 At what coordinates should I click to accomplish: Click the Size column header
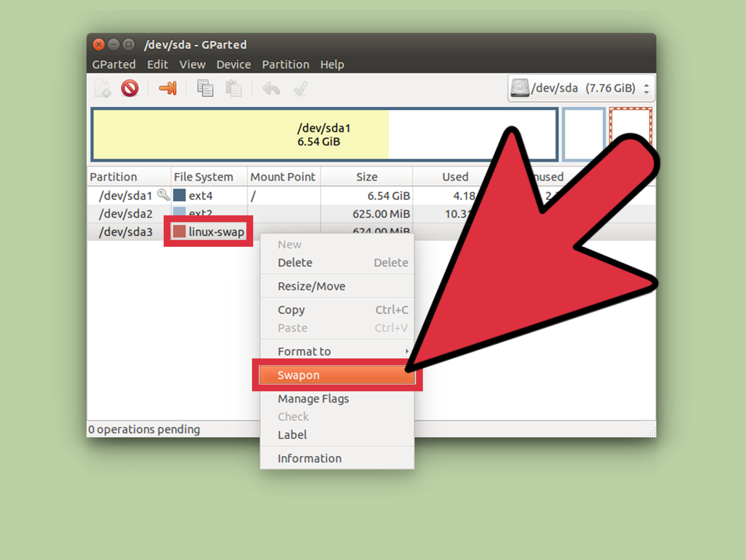[367, 177]
